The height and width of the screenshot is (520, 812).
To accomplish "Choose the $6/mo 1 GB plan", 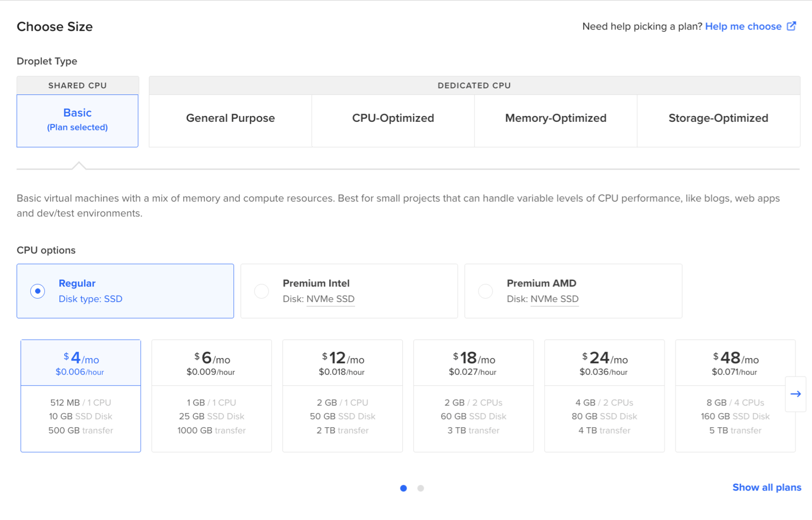I will 211,395.
